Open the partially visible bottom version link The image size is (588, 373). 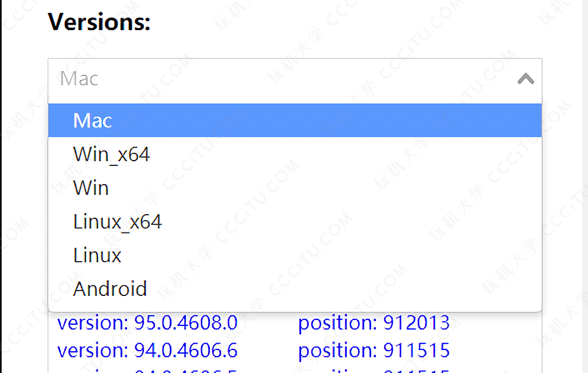[x=147, y=370]
